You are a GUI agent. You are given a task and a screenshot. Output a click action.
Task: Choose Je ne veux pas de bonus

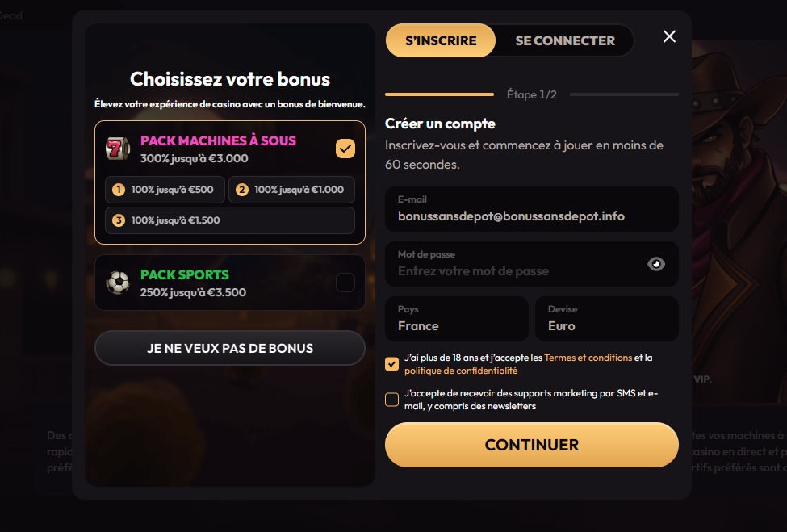point(230,348)
